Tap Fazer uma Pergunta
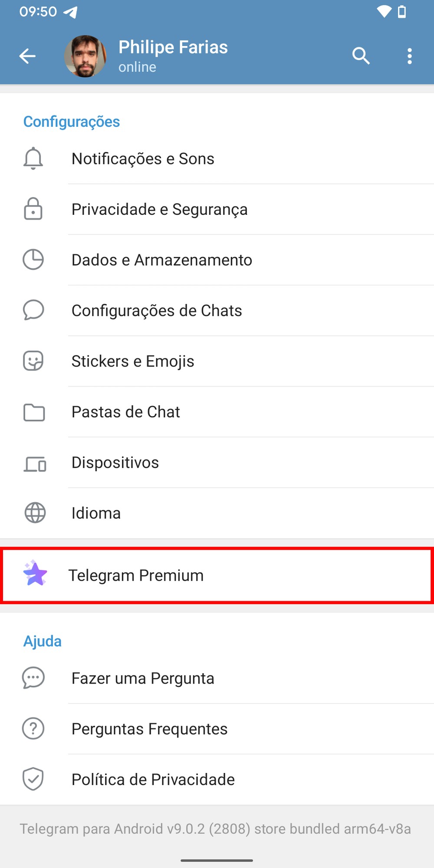Screen dimensions: 434x868 click(143, 678)
